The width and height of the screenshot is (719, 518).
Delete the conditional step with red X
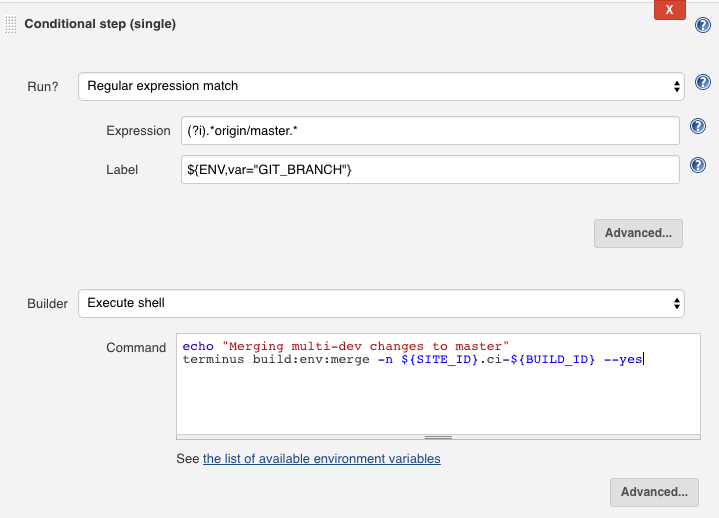(669, 9)
